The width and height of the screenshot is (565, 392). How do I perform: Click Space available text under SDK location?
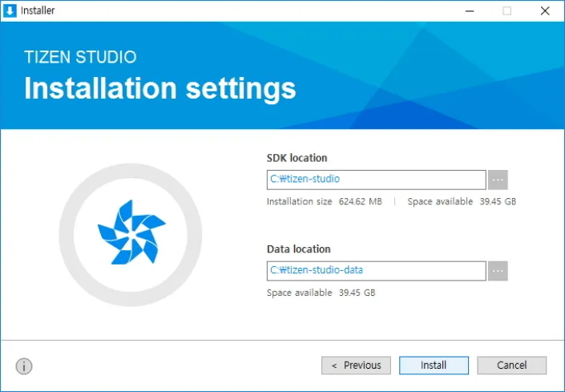[x=462, y=202]
